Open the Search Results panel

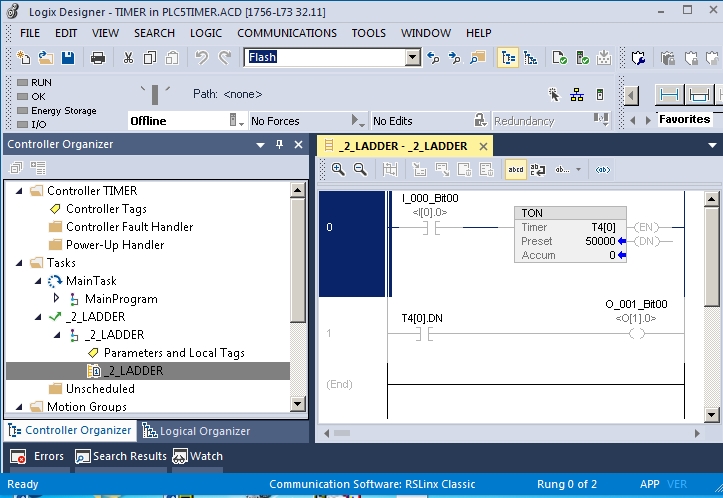[x=120, y=457]
